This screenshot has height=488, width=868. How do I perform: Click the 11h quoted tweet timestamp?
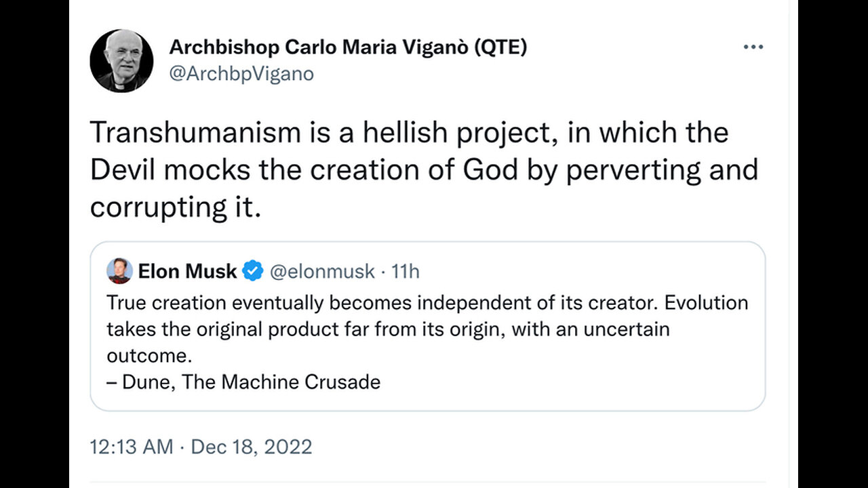[406, 271]
